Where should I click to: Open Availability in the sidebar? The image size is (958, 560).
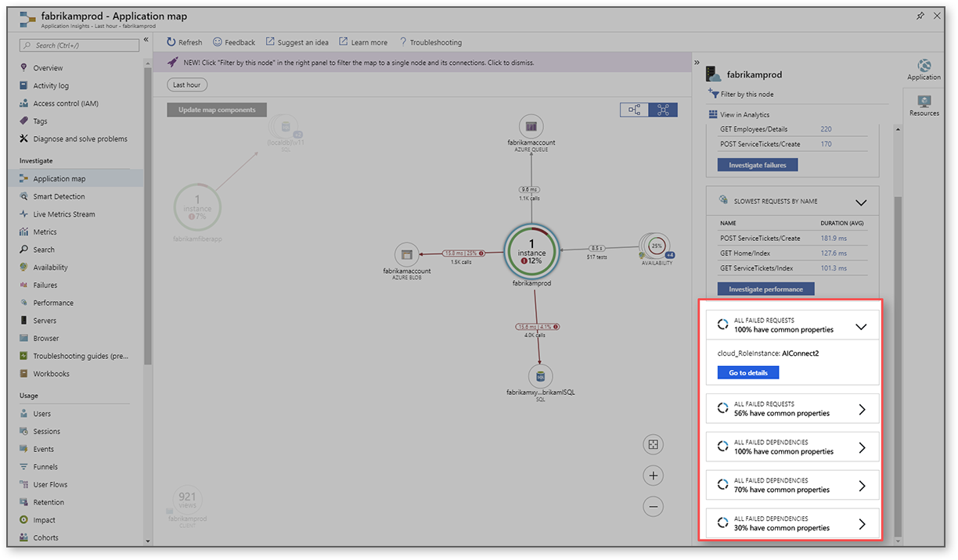[x=50, y=267]
